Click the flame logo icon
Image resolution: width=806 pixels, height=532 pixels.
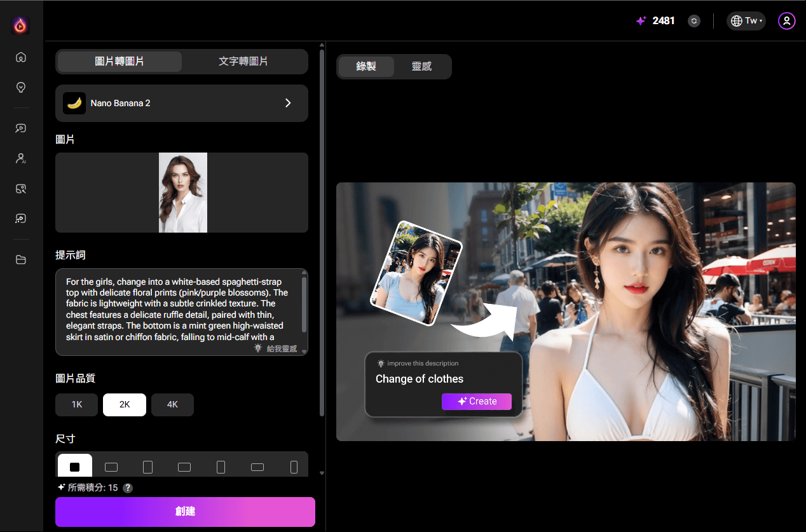coord(21,25)
